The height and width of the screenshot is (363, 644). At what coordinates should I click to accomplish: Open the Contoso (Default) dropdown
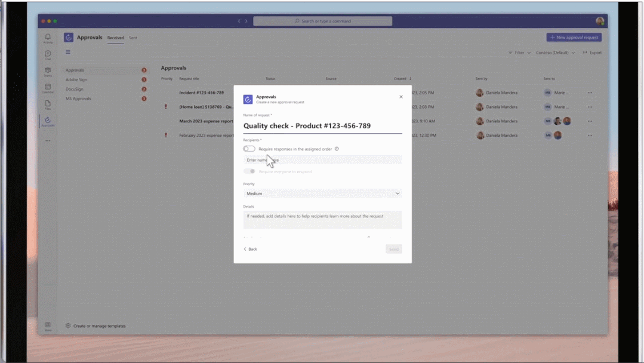click(555, 53)
